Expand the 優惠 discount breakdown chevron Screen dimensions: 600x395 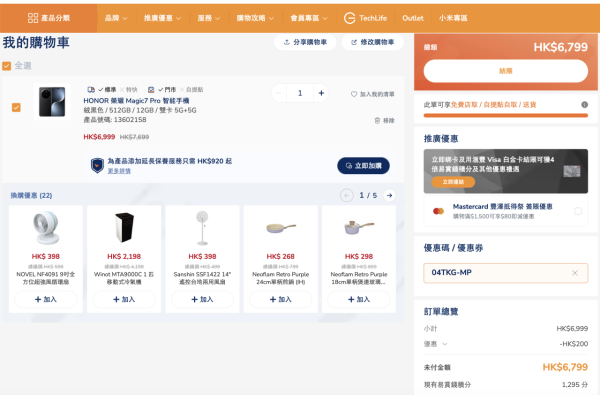[x=445, y=344]
